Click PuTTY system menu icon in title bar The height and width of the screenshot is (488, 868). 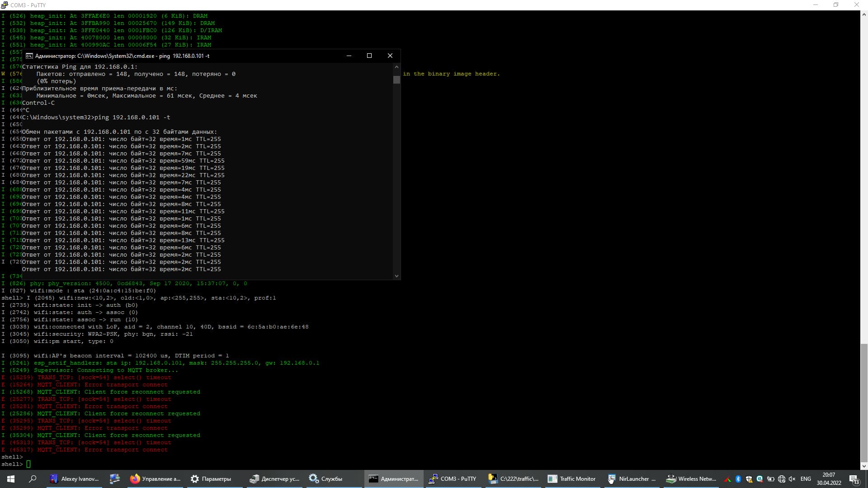[x=5, y=5]
